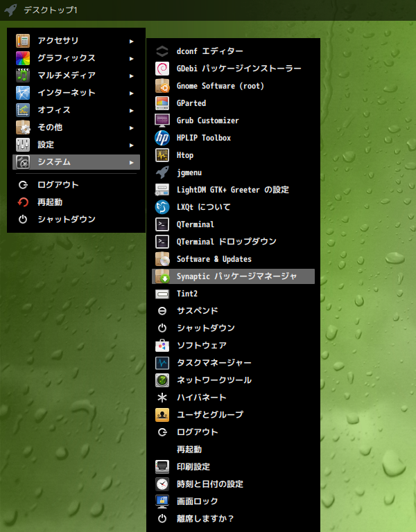
Task: Click the dconf エディター icon
Action: [x=162, y=51]
